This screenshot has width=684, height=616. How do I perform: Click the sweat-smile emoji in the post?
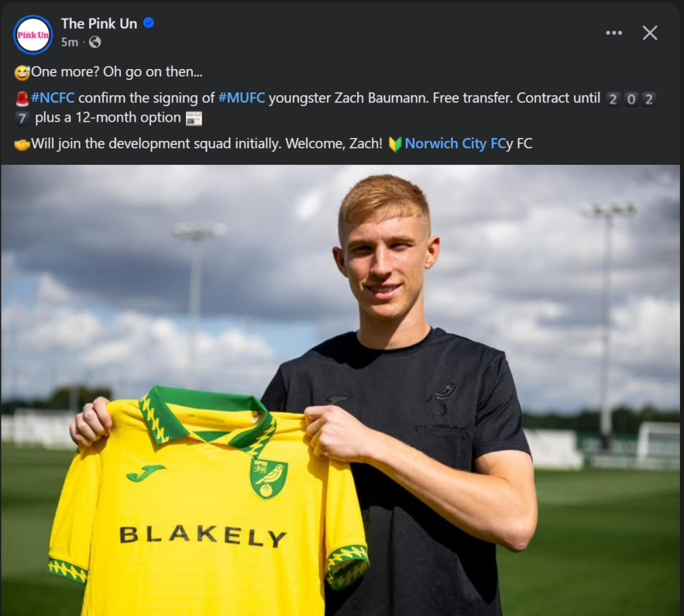tap(21, 72)
